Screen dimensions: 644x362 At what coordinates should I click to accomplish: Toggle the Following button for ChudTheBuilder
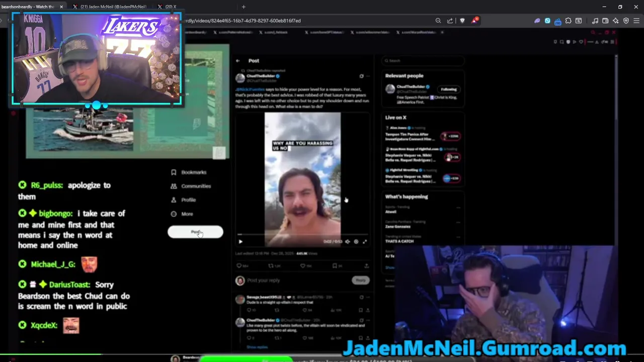point(449,89)
